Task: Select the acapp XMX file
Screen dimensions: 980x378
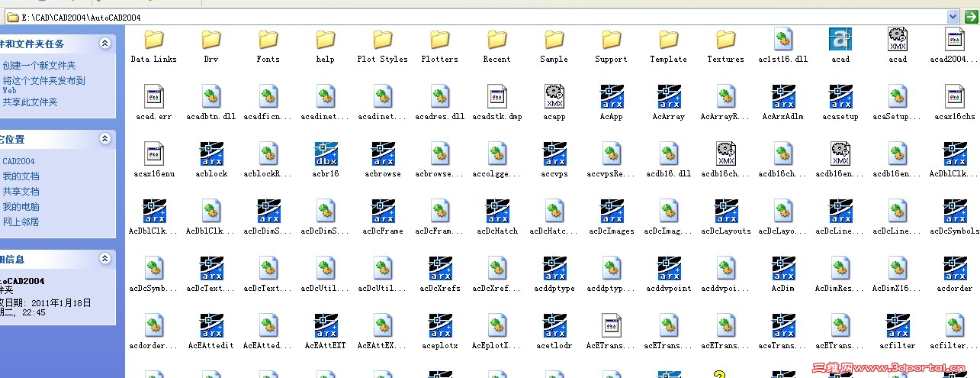Action: tap(554, 104)
